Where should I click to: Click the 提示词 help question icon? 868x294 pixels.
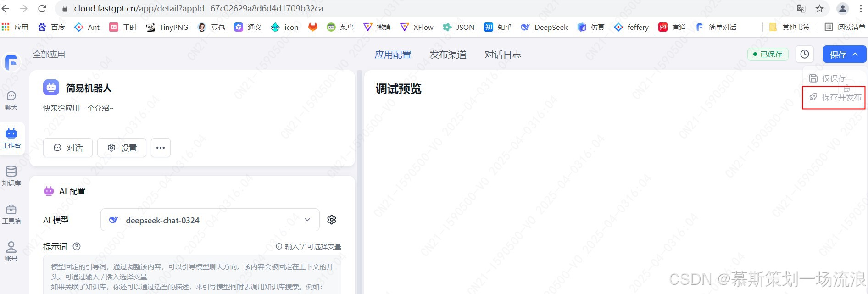click(77, 246)
